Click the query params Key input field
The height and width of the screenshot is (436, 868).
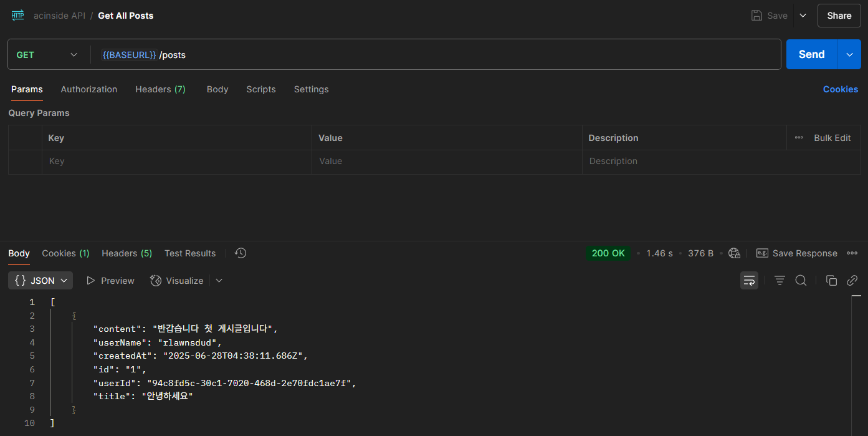(x=176, y=161)
